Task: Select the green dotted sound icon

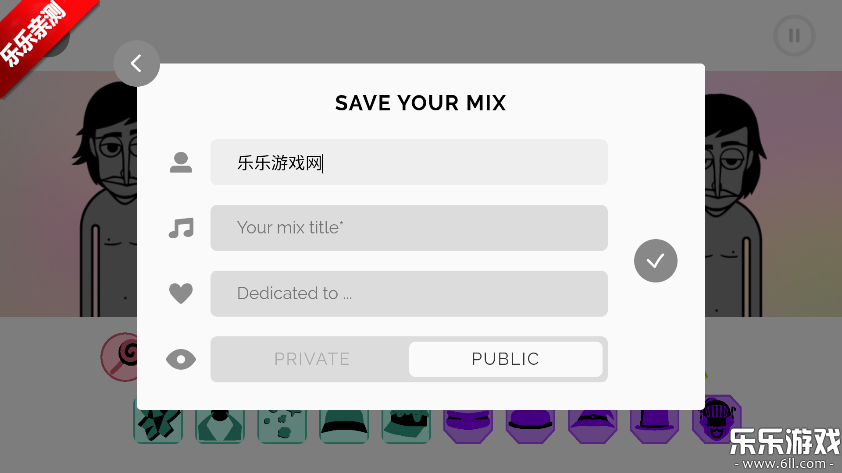Action: 282,424
